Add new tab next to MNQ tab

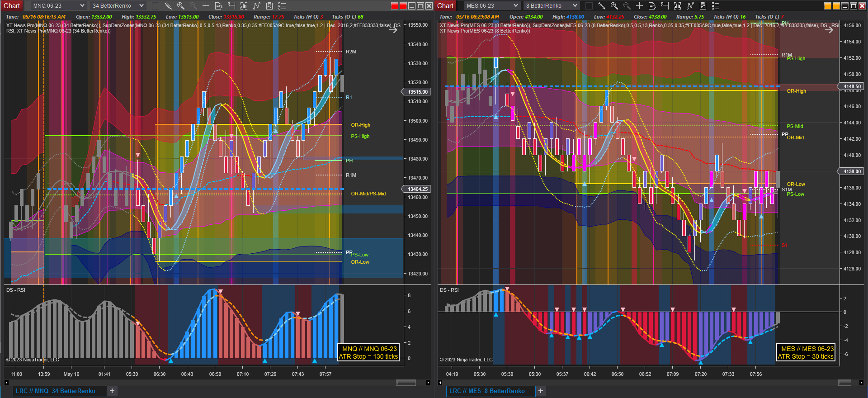(x=112, y=391)
